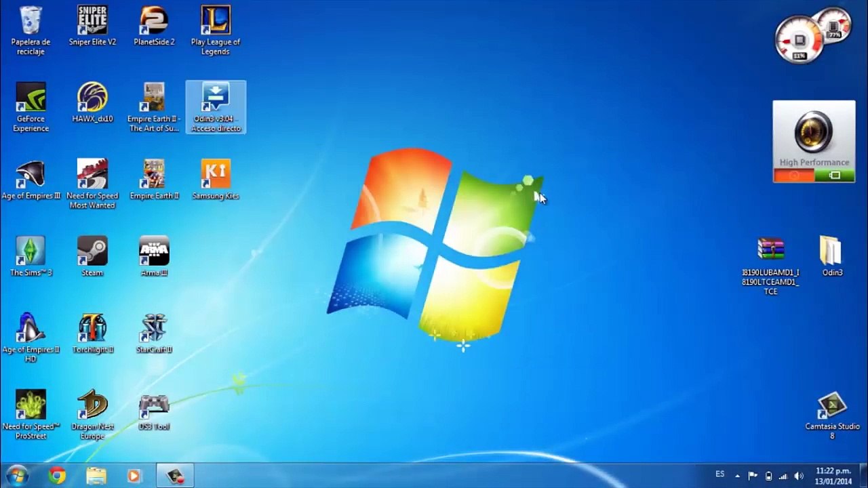Open the Samsung Kies shortcut

216,180
